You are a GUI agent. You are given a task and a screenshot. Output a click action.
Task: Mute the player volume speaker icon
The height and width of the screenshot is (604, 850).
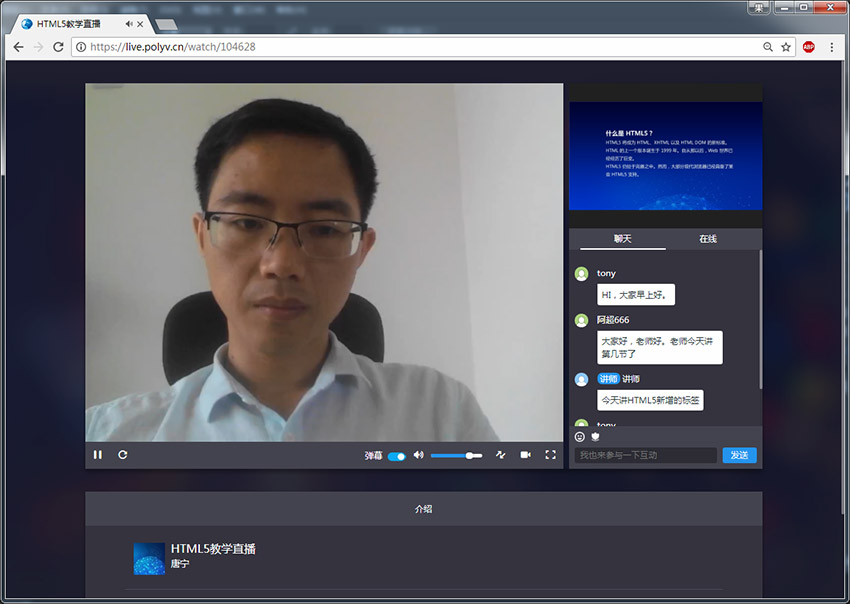(419, 455)
